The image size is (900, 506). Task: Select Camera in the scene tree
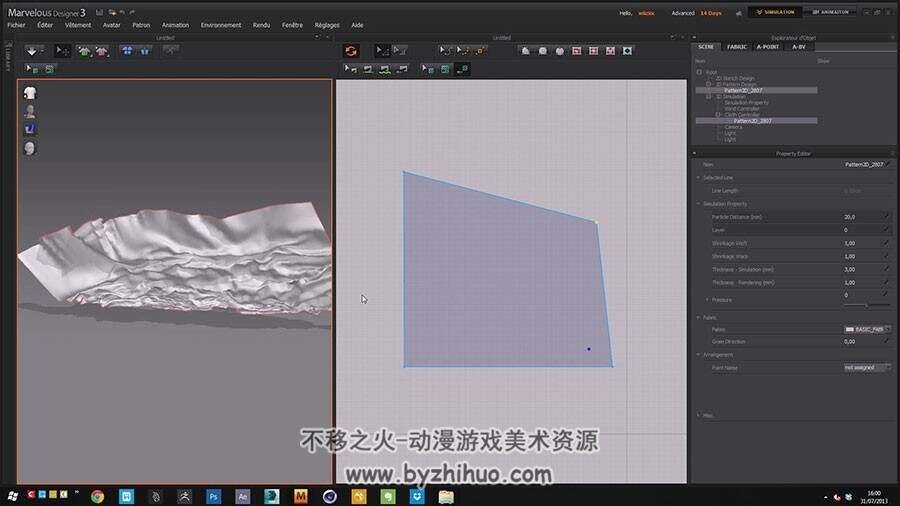point(733,127)
